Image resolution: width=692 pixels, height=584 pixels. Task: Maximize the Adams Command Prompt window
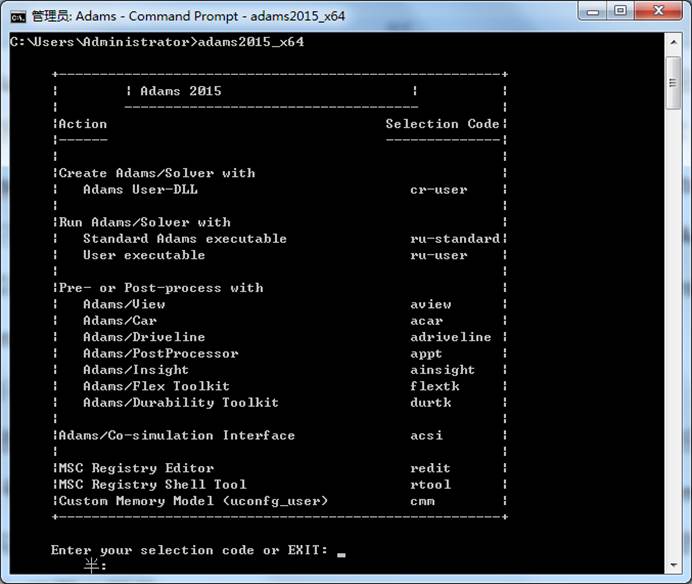tap(621, 11)
